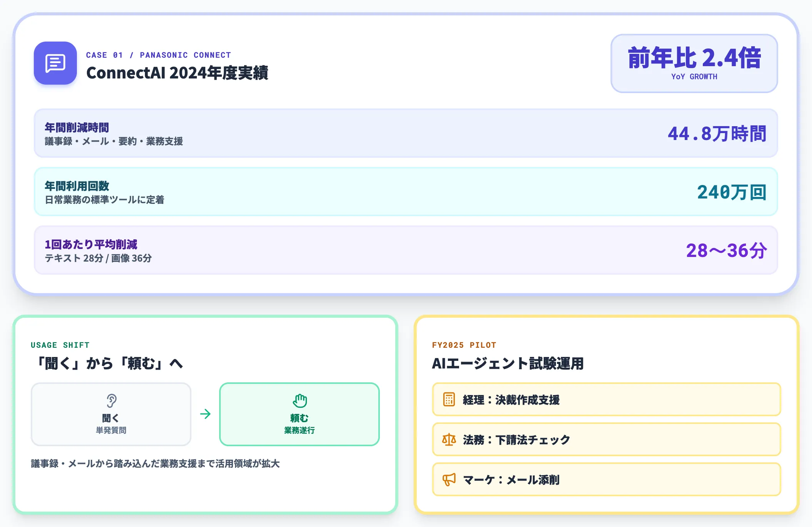The height and width of the screenshot is (527, 812).
Task: Click the AIエージェント試験運用 heading
Action: point(507,363)
